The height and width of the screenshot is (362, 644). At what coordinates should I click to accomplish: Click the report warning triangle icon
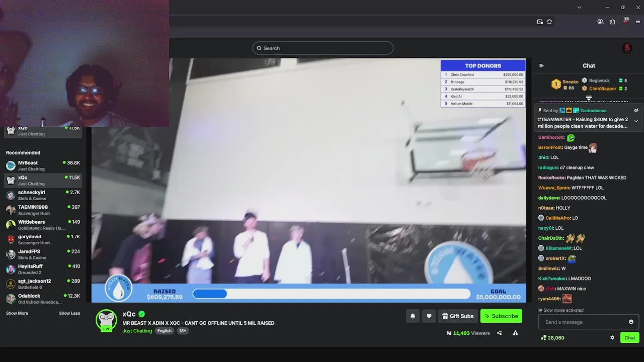tap(515, 333)
